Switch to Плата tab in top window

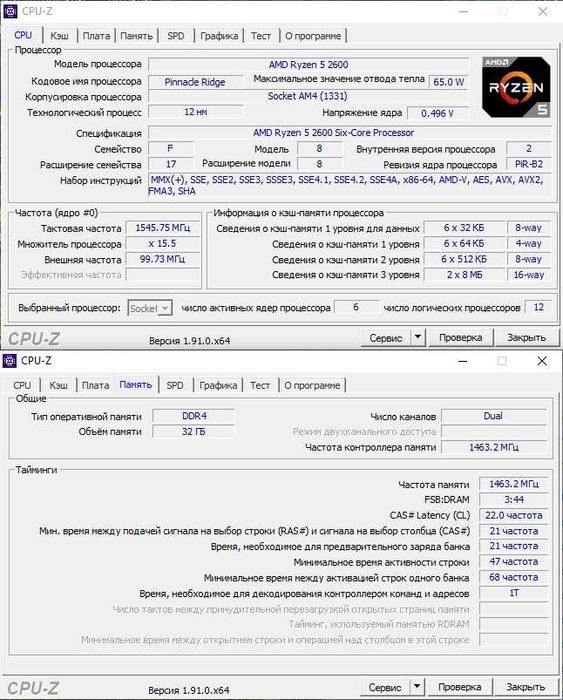pyautogui.click(x=96, y=36)
